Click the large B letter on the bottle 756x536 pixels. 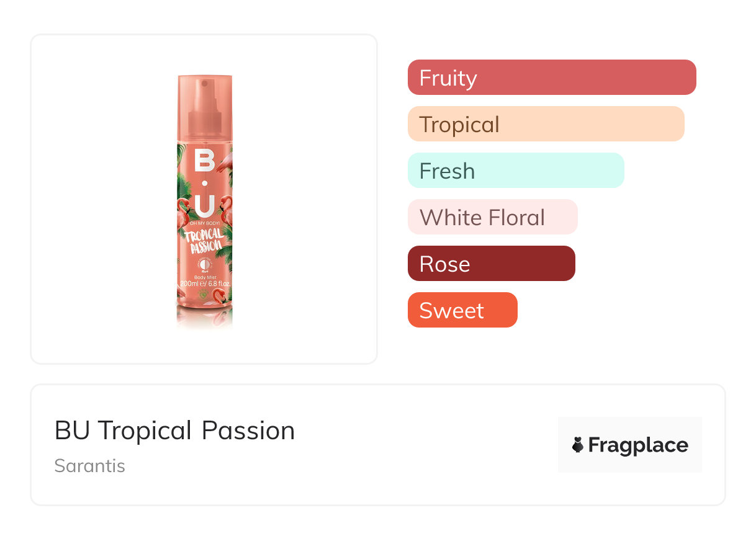(204, 161)
